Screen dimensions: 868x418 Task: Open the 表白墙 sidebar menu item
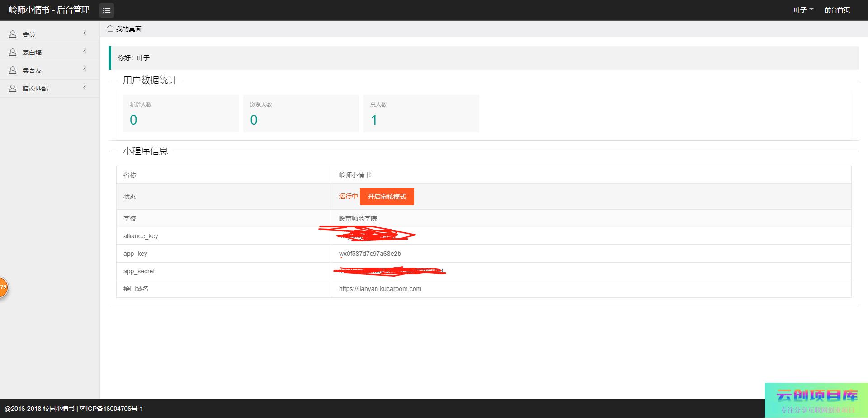coord(32,52)
